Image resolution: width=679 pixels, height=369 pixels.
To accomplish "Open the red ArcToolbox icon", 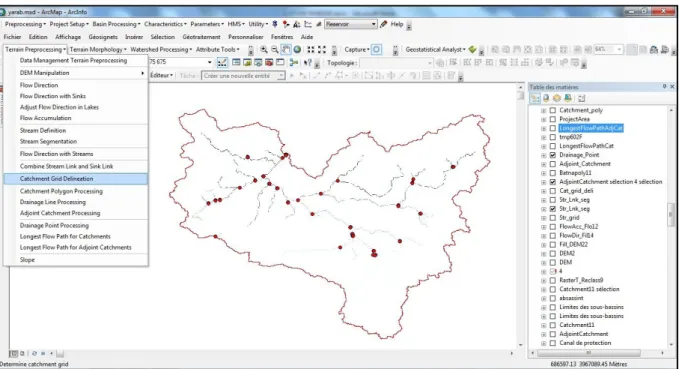I will click(269, 63).
